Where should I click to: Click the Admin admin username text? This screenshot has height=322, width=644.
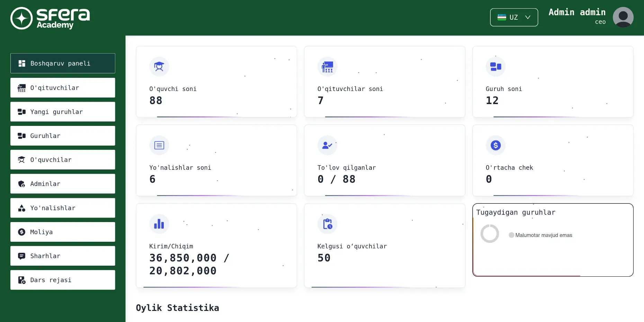click(577, 12)
